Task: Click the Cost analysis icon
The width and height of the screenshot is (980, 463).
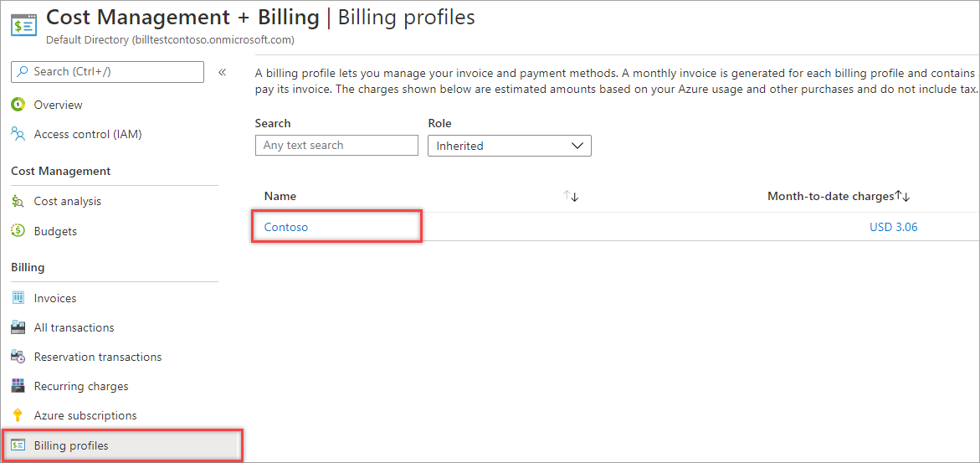Action: pos(18,201)
